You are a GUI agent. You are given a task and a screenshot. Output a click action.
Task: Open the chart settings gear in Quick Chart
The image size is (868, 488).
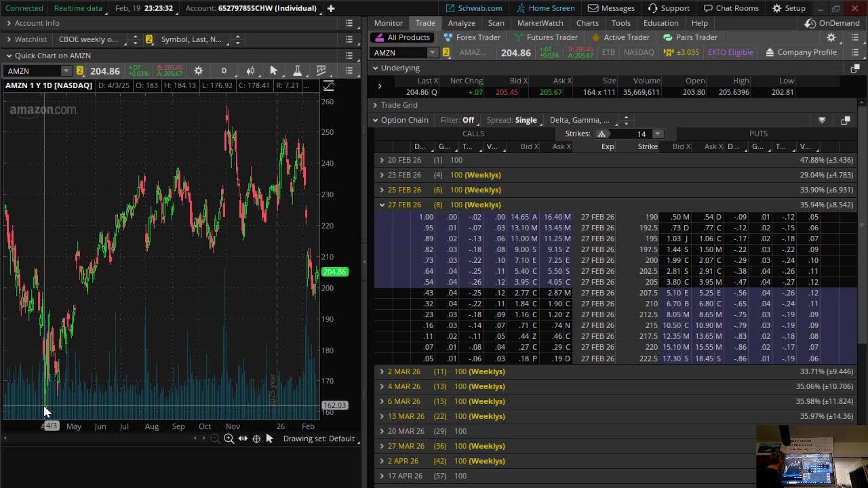[x=198, y=70]
